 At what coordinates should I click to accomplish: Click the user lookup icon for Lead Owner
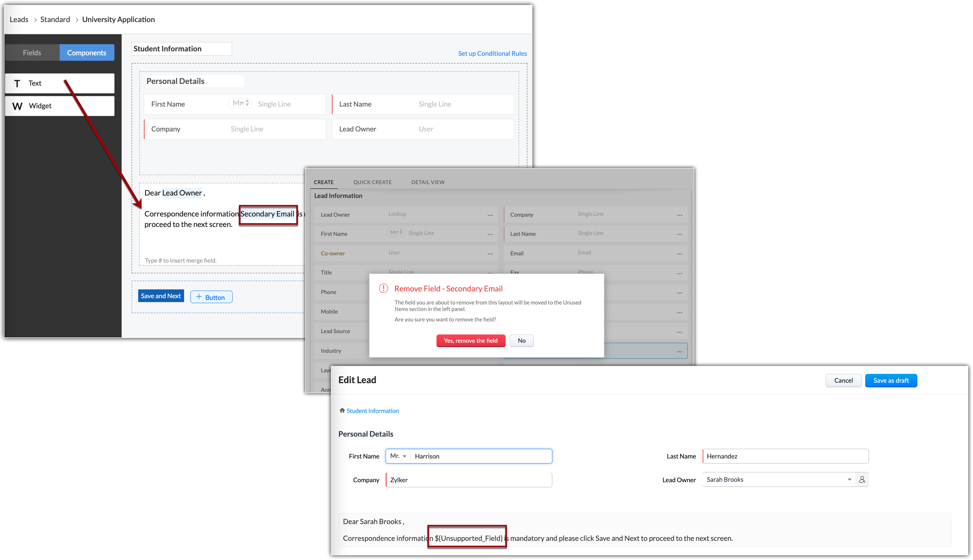[x=862, y=480]
